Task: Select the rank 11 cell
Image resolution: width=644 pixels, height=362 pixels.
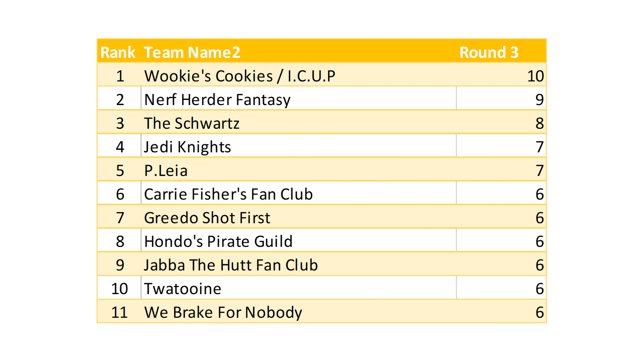Action: pos(119,312)
